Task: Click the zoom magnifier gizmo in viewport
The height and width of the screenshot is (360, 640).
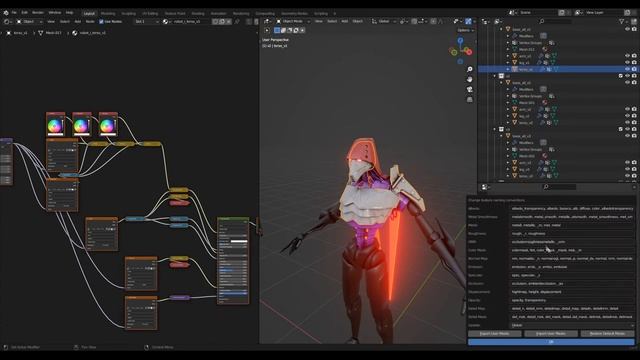Action: [470, 69]
